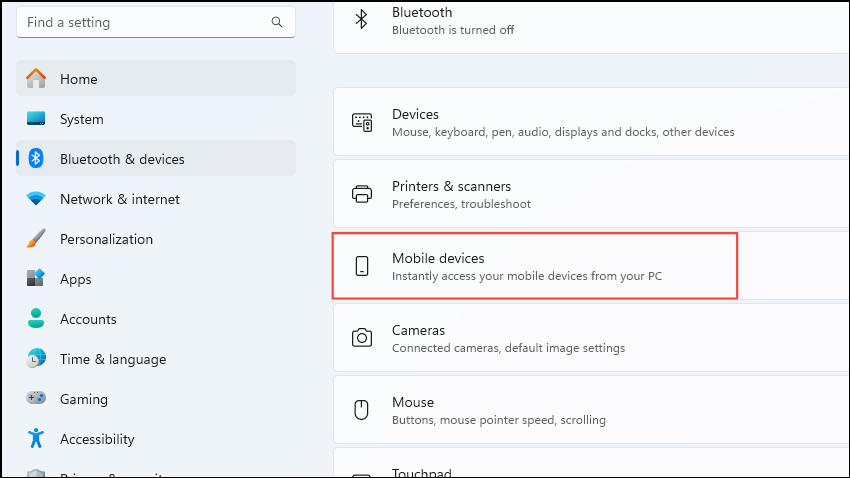This screenshot has height=478, width=850.
Task: Click the Accessibility figure icon
Action: 36,439
